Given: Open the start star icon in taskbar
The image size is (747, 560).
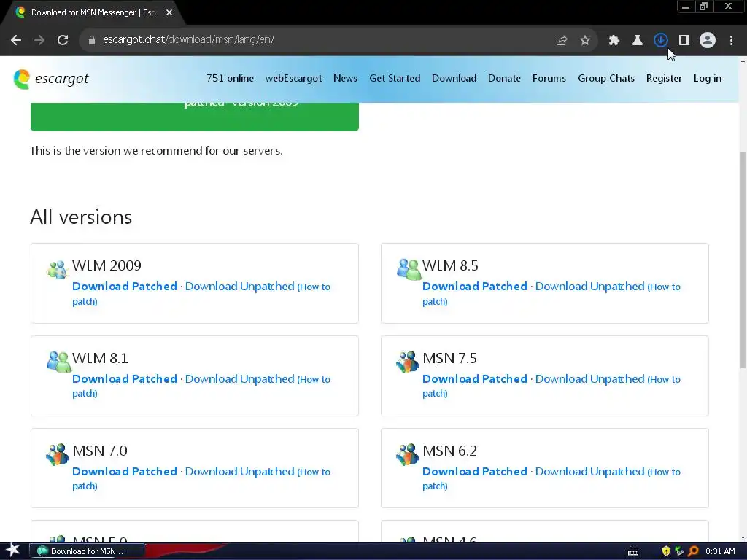Looking at the screenshot, I should (13, 551).
